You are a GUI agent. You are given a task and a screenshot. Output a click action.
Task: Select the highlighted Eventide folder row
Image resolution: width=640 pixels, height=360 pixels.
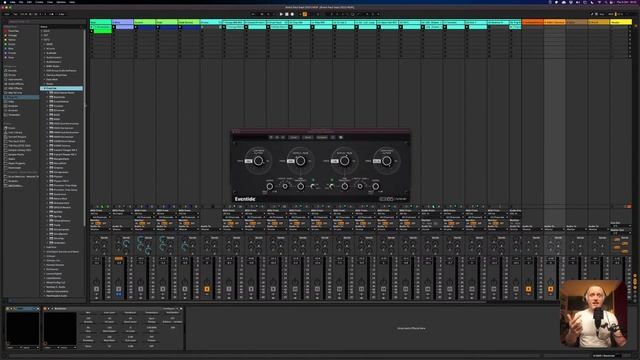pos(61,88)
